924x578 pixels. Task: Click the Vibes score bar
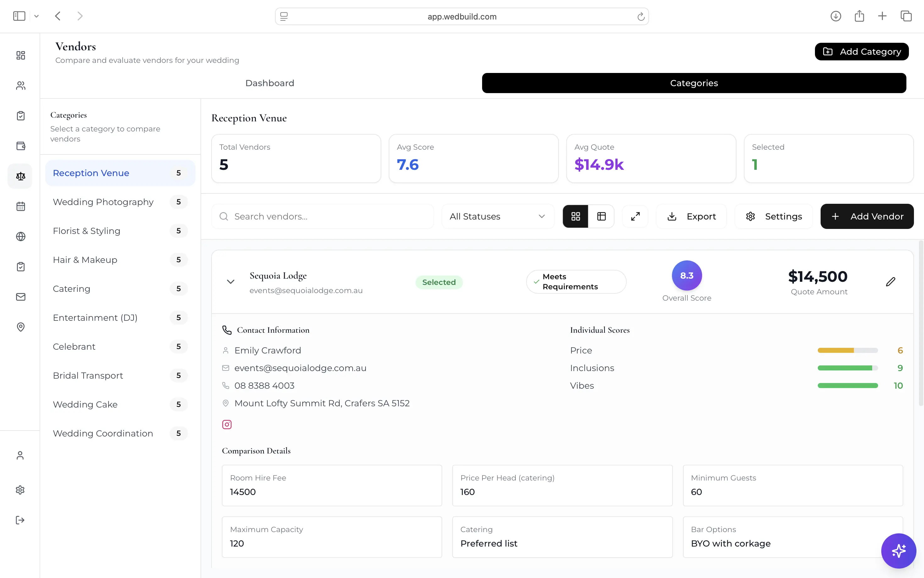point(847,385)
